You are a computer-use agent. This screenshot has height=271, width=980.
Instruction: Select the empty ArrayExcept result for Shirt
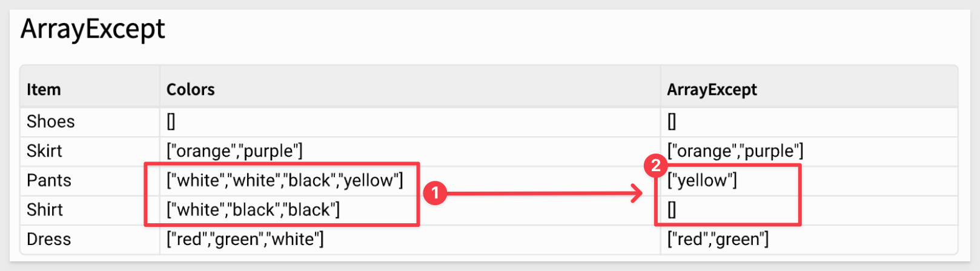coord(672,210)
